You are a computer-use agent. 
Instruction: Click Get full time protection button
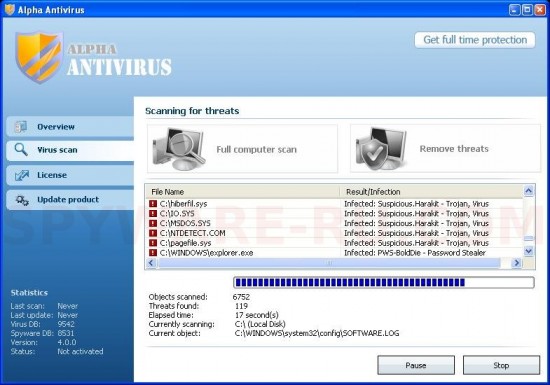pyautogui.click(x=475, y=40)
